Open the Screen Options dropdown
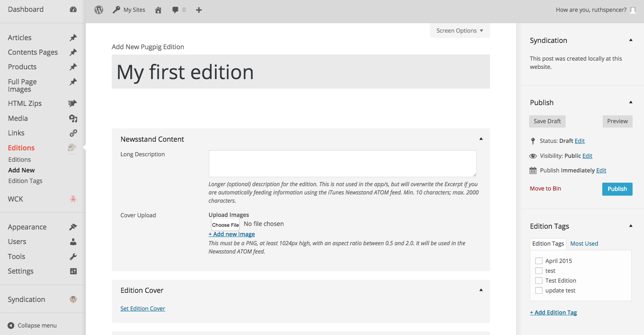 [x=460, y=31]
